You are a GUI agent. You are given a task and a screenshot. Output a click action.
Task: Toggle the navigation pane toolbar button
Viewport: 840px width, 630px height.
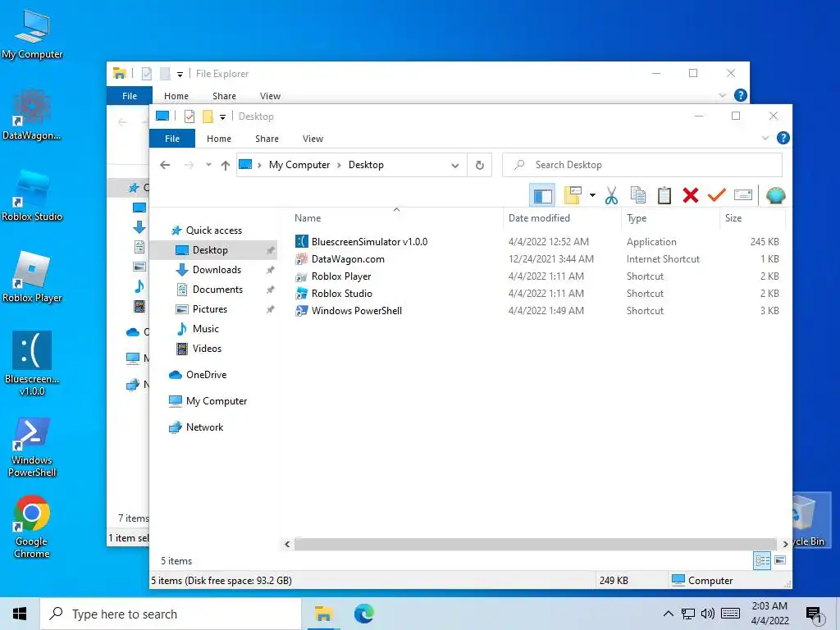[542, 195]
